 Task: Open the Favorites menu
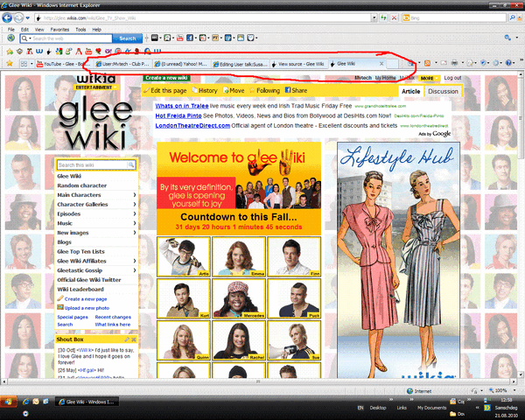(x=59, y=30)
